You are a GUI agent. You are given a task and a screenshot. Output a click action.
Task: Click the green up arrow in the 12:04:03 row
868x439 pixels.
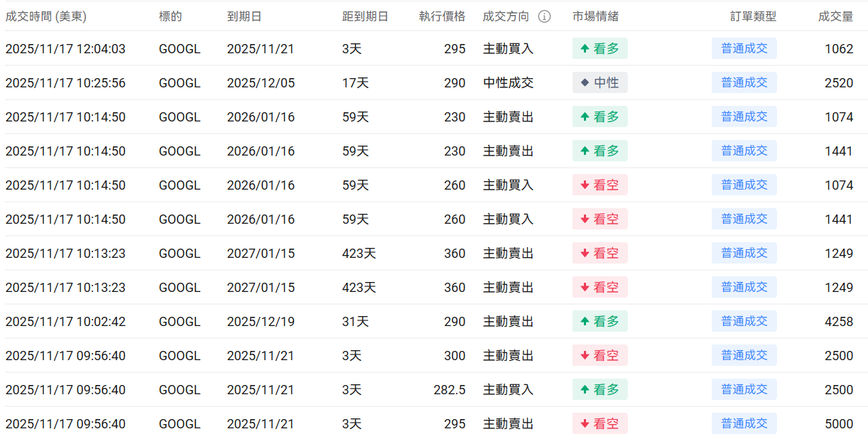pos(585,49)
